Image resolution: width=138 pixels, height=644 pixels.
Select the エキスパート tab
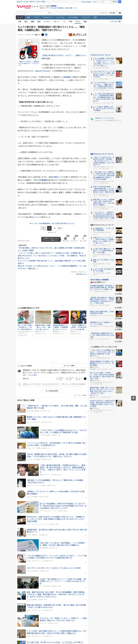click(48, 17)
